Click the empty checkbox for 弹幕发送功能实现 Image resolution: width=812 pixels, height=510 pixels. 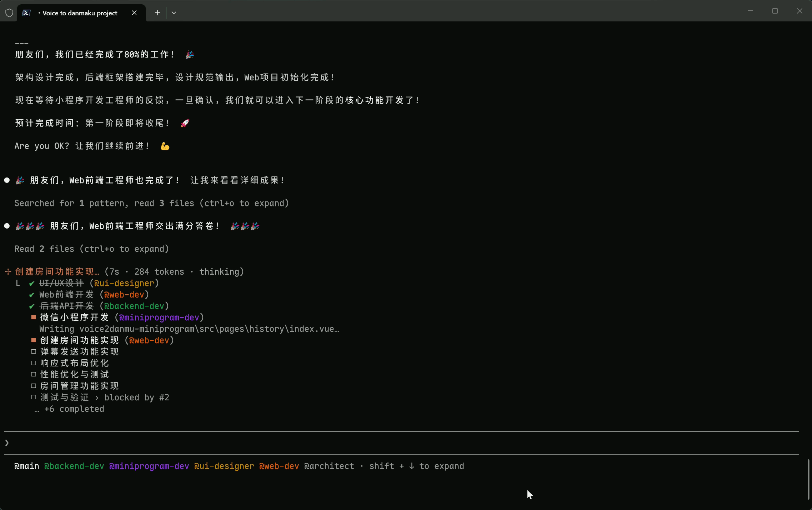tap(34, 351)
